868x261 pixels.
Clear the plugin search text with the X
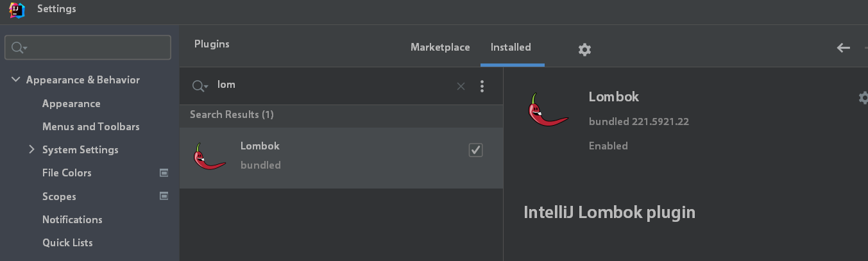[x=461, y=86]
